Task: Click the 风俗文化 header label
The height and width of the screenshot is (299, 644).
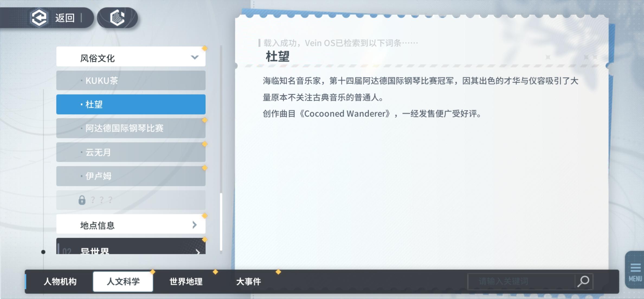Action: (x=97, y=58)
